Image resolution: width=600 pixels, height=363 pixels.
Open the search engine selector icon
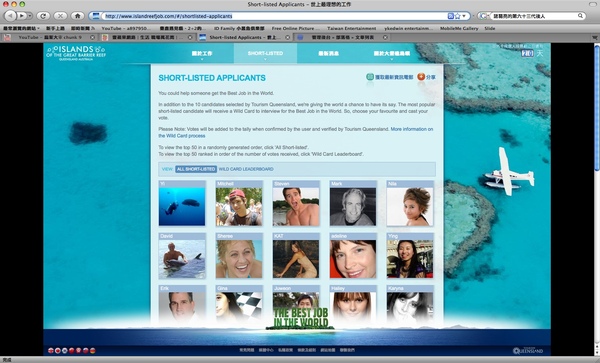tap(483, 16)
